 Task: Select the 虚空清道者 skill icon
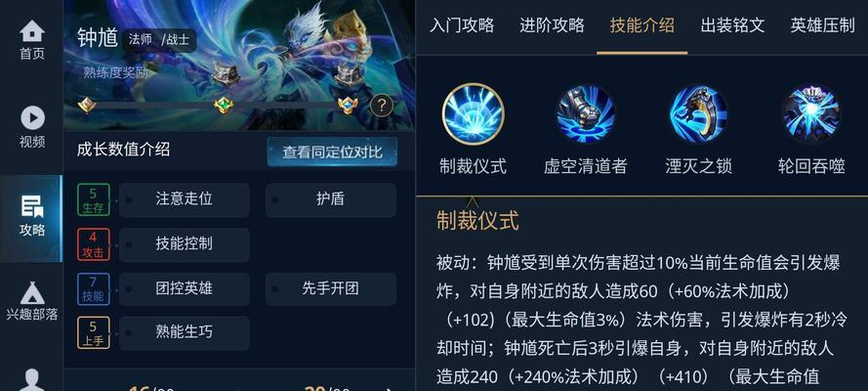[586, 114]
